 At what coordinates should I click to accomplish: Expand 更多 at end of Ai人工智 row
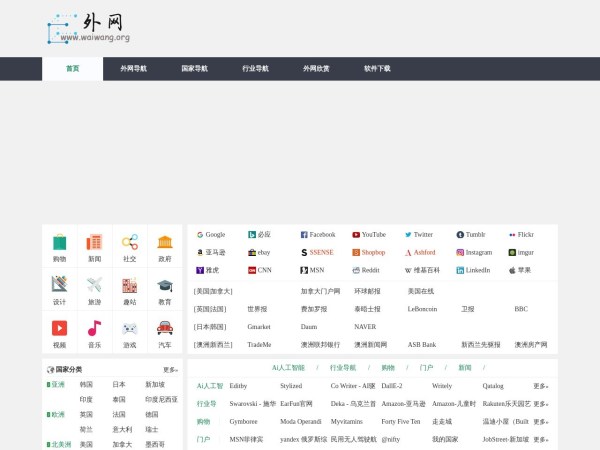coord(540,386)
